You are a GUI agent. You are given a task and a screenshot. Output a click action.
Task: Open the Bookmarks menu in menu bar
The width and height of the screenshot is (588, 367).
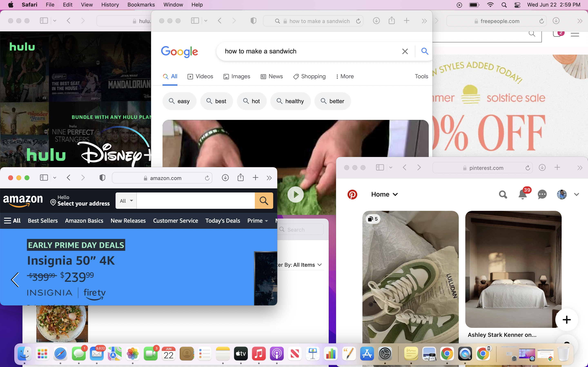(x=141, y=5)
